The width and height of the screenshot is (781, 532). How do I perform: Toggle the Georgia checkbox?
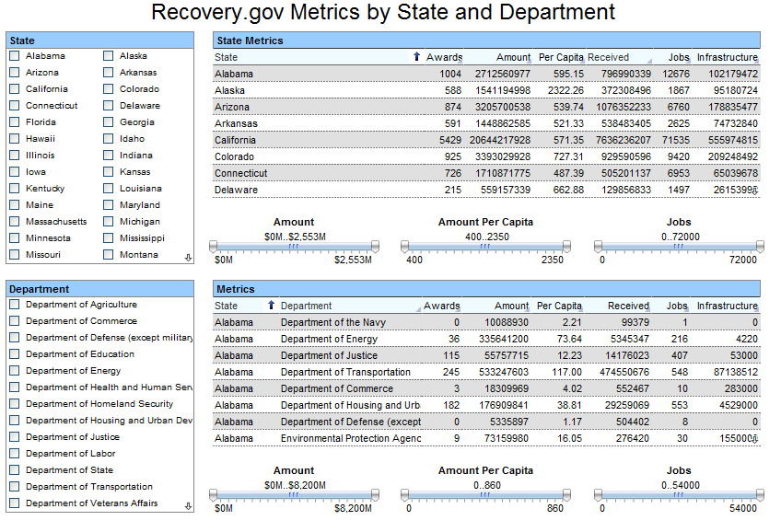click(x=108, y=121)
